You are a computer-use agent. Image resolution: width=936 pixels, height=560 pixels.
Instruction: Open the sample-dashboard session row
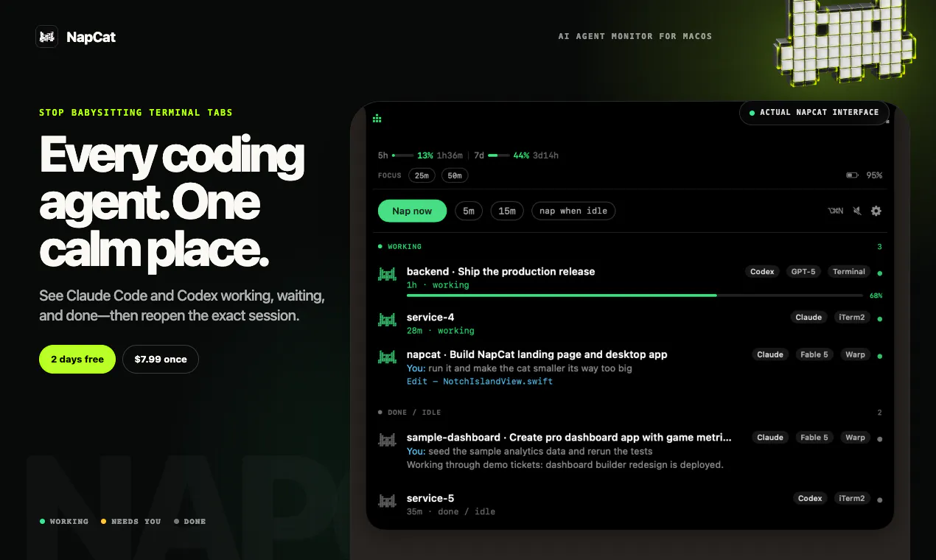[629, 451]
